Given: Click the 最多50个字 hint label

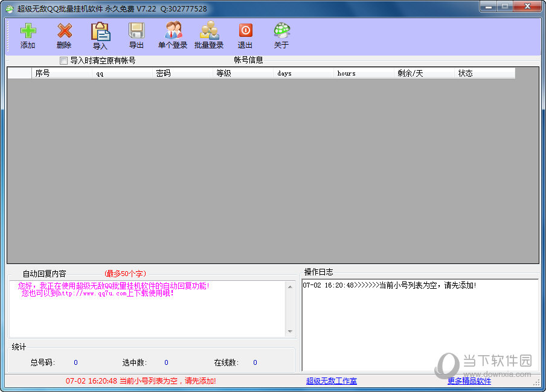Looking at the screenshot, I should click(x=126, y=274).
